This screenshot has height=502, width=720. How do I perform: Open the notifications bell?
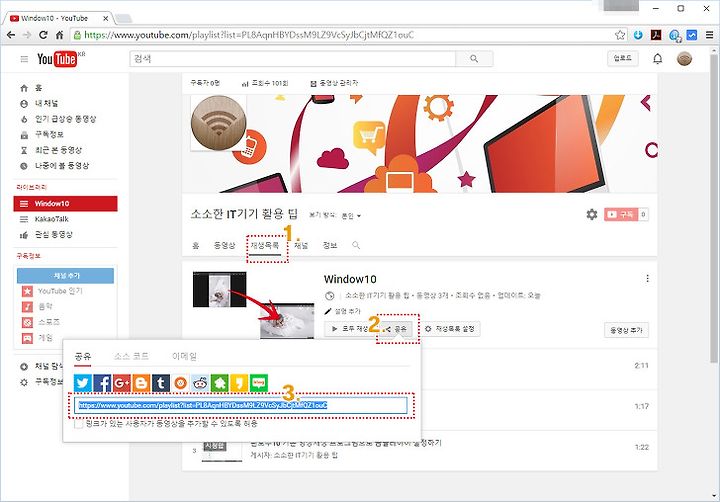[x=658, y=59]
